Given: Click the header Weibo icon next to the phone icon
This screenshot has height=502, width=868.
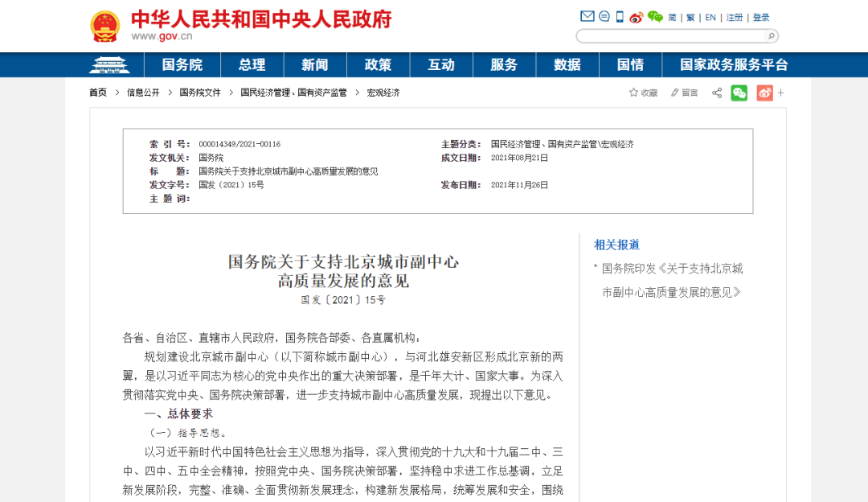Looking at the screenshot, I should click(634, 15).
